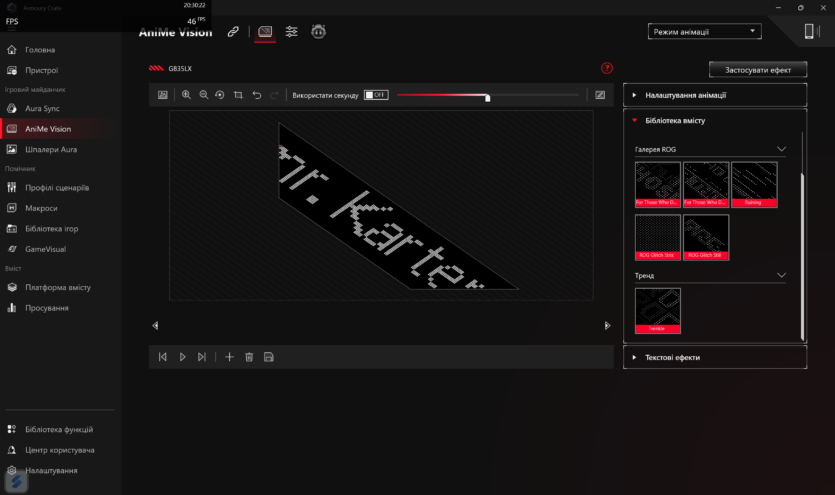The width and height of the screenshot is (835, 495).
Task: Click the content library vertical scrollbar
Action: (x=803, y=257)
